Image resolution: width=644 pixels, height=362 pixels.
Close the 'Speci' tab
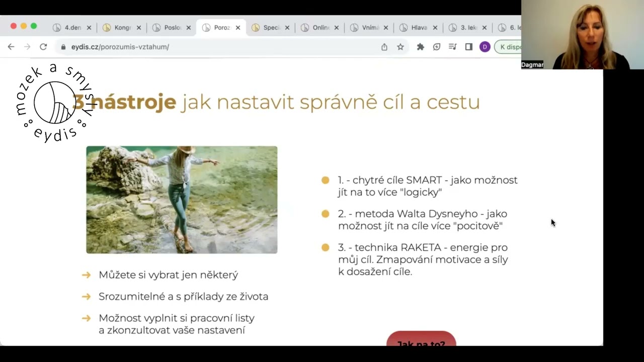287,28
